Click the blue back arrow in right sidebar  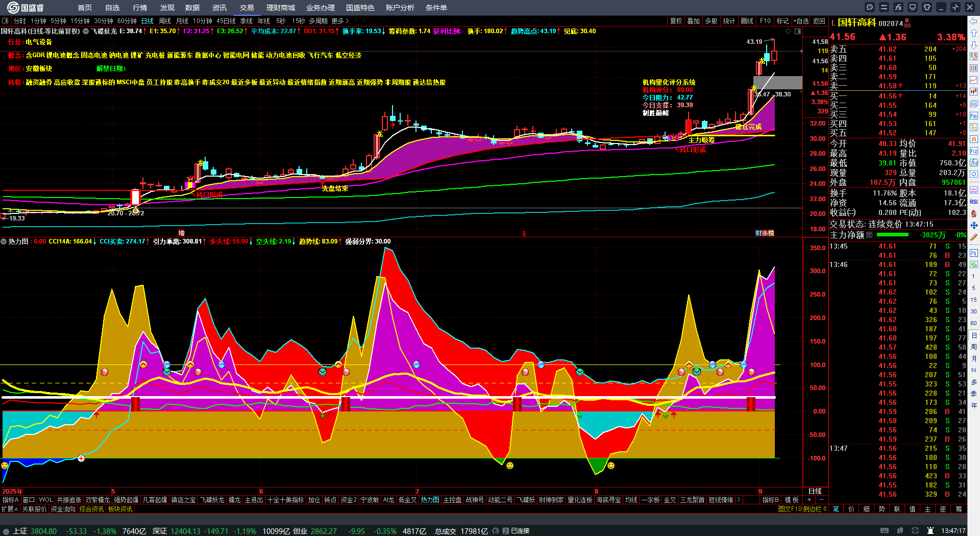click(974, 21)
